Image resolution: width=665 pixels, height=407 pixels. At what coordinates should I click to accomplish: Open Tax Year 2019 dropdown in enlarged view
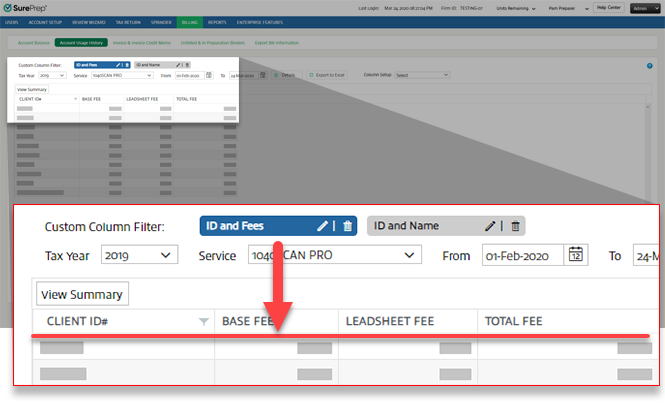139,255
